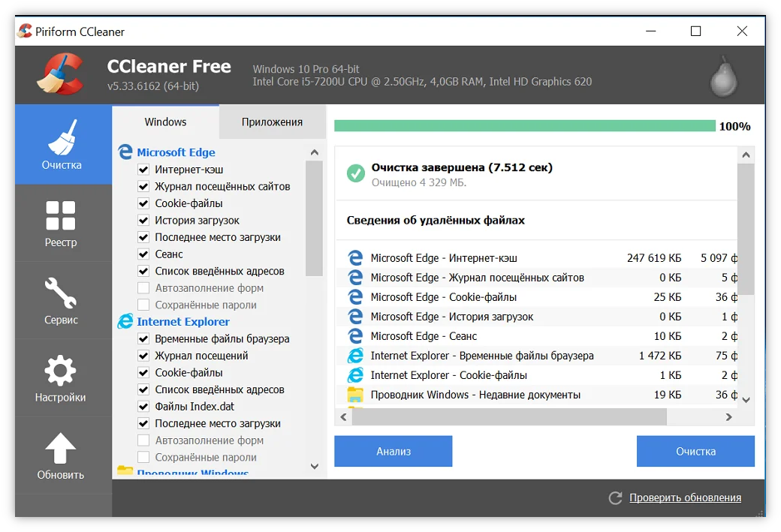Click down arrow of results scrollbar

[746, 400]
